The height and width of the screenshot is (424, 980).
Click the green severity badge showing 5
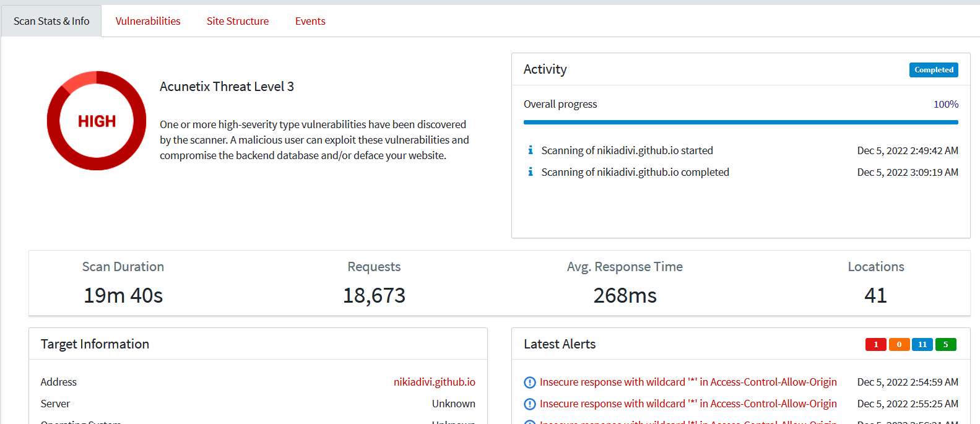945,345
